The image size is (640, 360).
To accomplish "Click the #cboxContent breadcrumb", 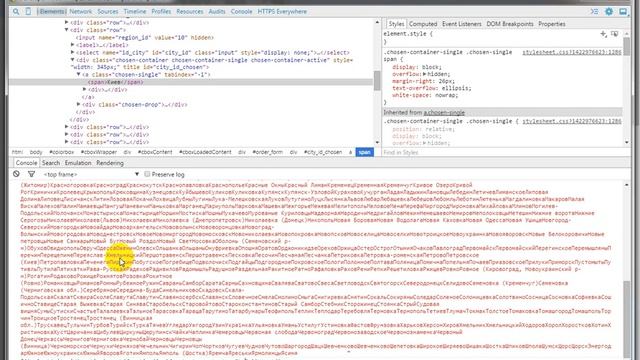I will (x=155, y=152).
